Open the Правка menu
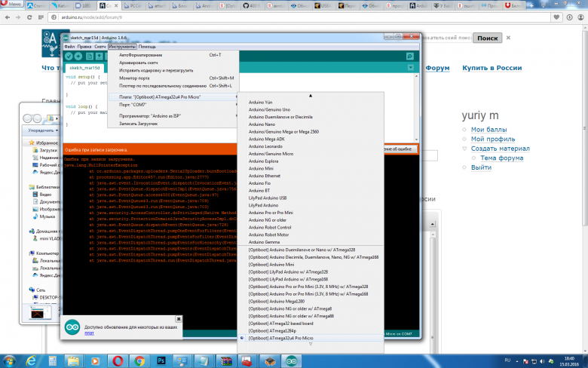 click(x=84, y=47)
